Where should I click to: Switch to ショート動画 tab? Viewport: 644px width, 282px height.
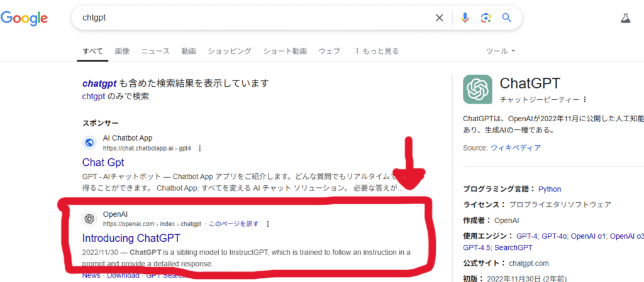285,52
